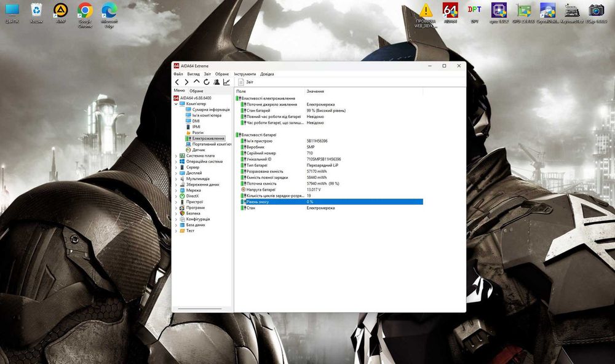Expand the Сервер branch

[176, 167]
